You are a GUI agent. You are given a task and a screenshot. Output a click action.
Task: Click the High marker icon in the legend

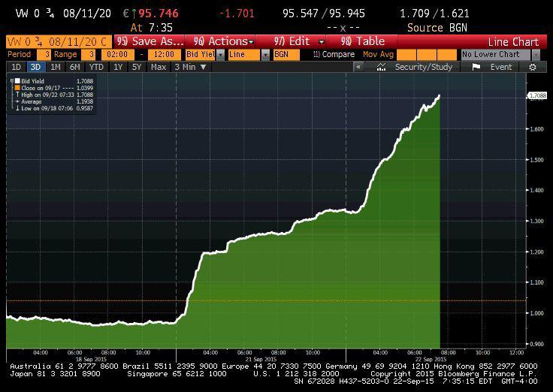17,95
